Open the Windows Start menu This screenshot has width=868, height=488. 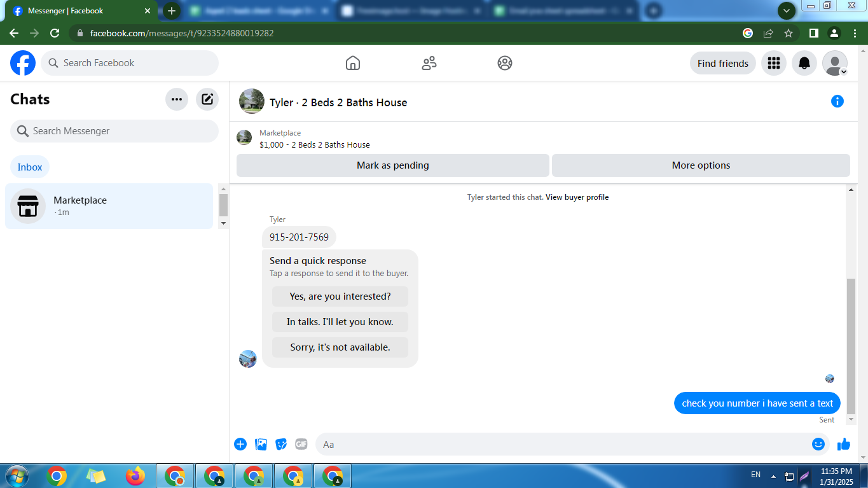coord(17,476)
